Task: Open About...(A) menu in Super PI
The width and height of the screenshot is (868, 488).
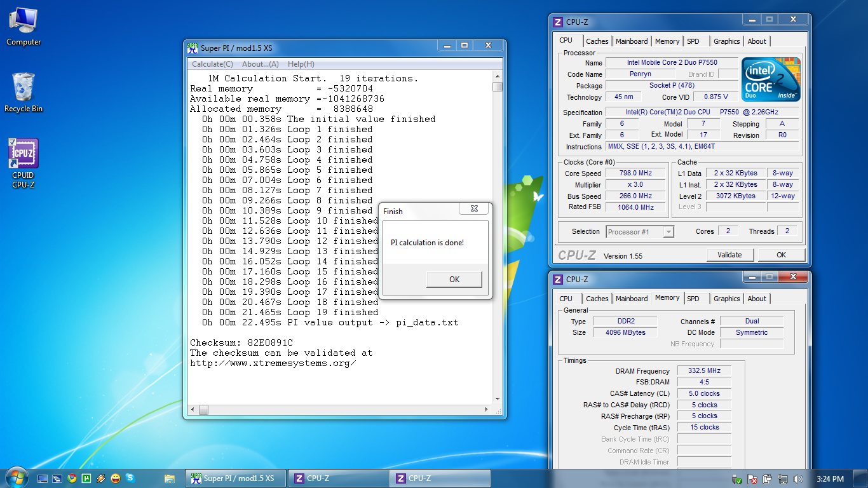Action: tap(261, 64)
